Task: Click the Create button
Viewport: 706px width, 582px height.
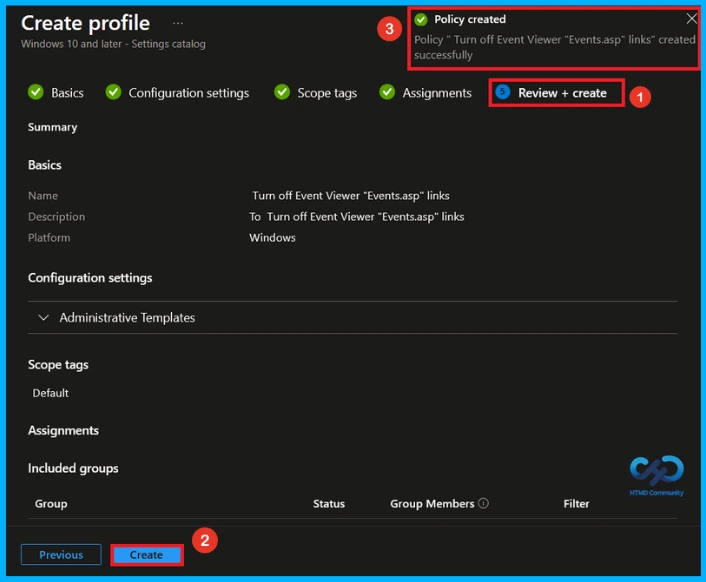Action: tap(146, 555)
